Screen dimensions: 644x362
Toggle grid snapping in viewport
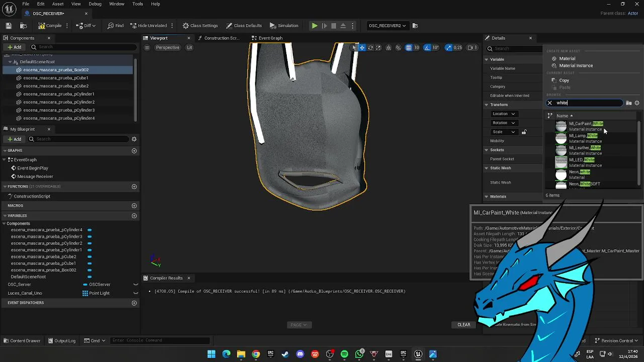point(409,48)
